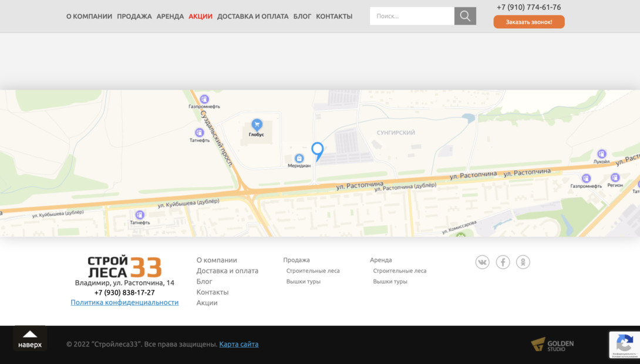Open footer link Контакты

click(212, 292)
